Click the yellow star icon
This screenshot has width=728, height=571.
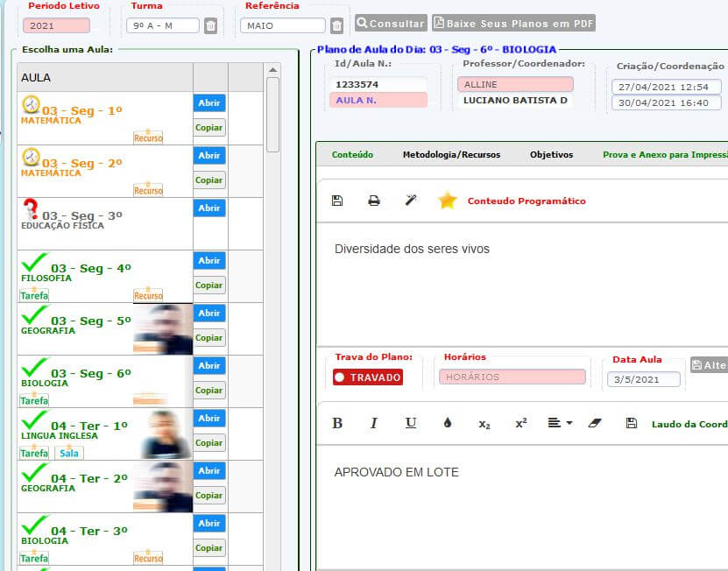(448, 201)
